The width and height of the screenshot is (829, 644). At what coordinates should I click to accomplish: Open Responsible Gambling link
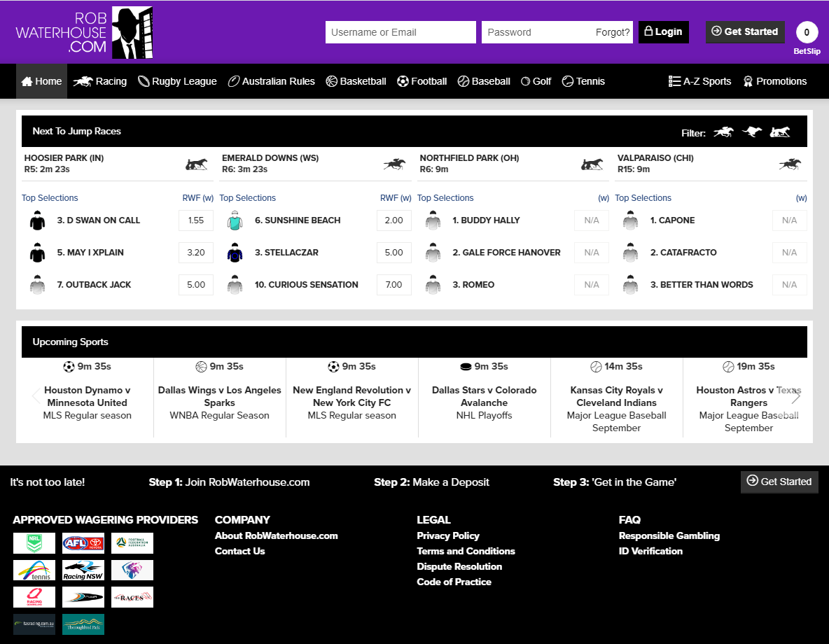[669, 535]
